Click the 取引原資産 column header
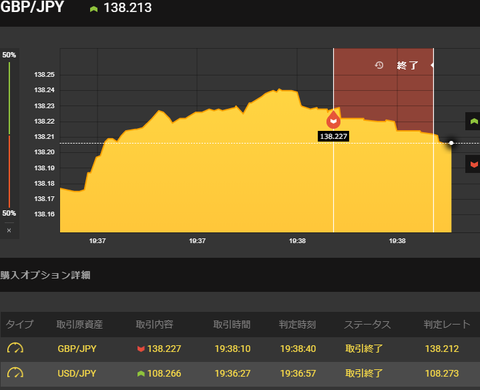This screenshot has height=390, width=480. (x=79, y=324)
